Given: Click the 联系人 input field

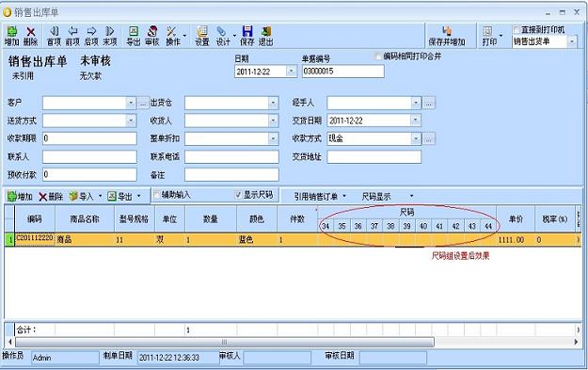Looking at the screenshot, I should [x=89, y=157].
